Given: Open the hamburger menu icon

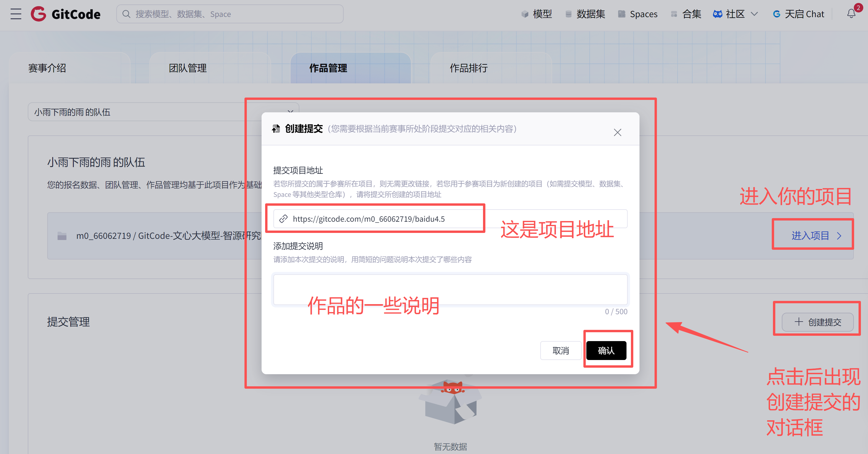Looking at the screenshot, I should [15, 14].
